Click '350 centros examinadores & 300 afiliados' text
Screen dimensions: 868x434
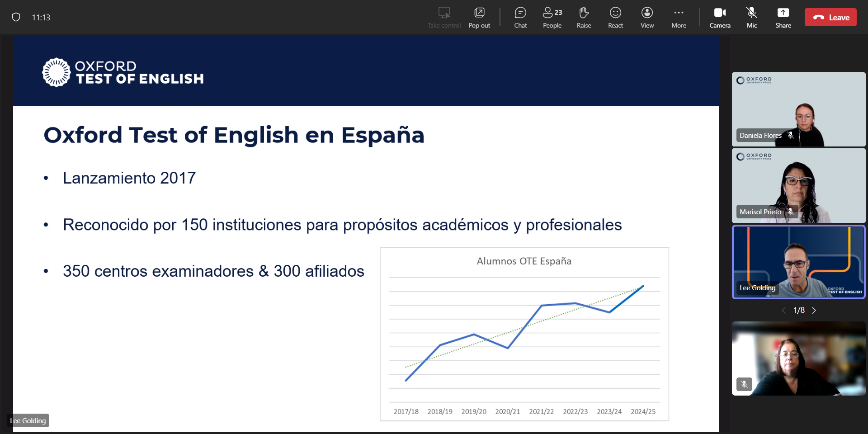[x=213, y=271]
